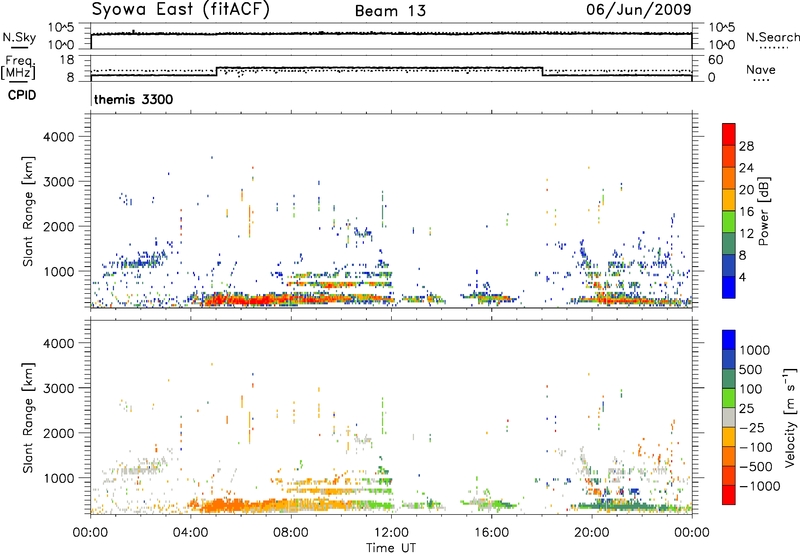Image resolution: width=800 pixels, height=554 pixels.
Task: Click the '3000' tick of the velocity panel
Action: [59, 388]
